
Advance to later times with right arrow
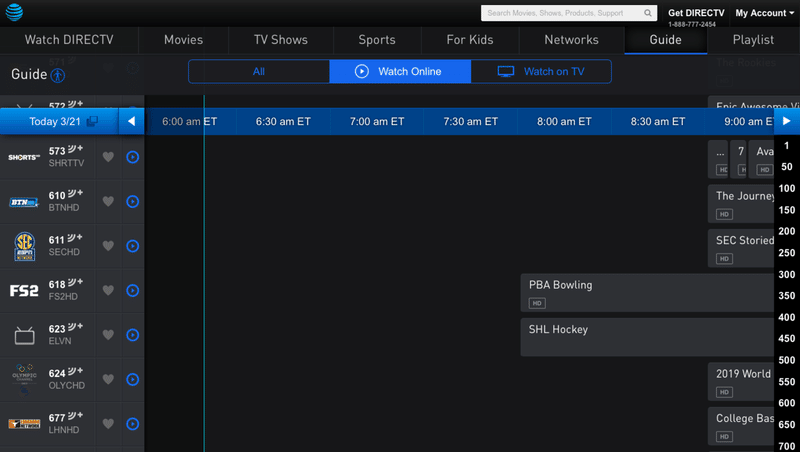coord(786,121)
